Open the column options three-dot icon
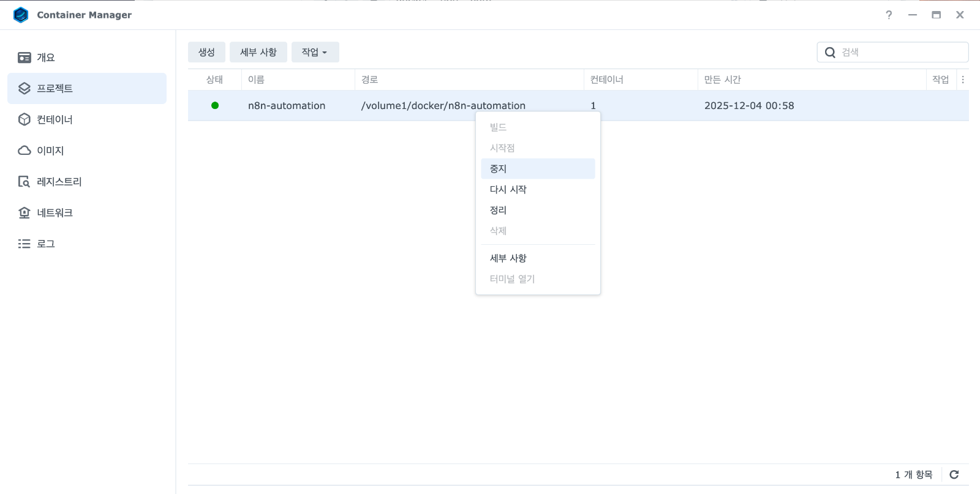 (963, 80)
